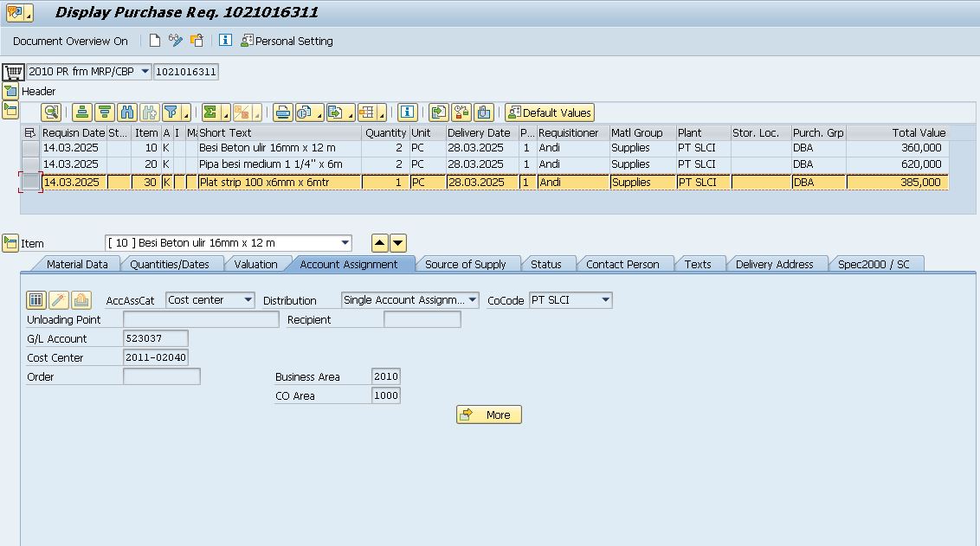Image resolution: width=980 pixels, height=546 pixels.
Task: Click the Create new document icon
Action: click(x=154, y=41)
